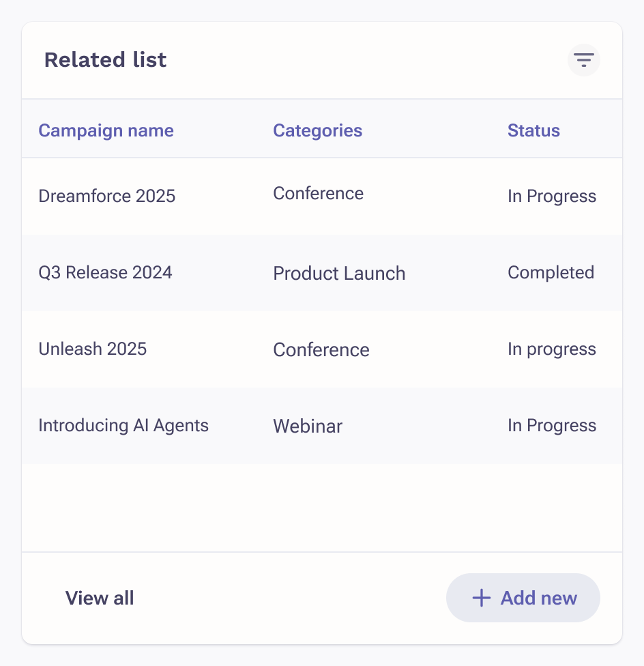Click the Completed status cell
The height and width of the screenshot is (666, 644).
(x=551, y=273)
